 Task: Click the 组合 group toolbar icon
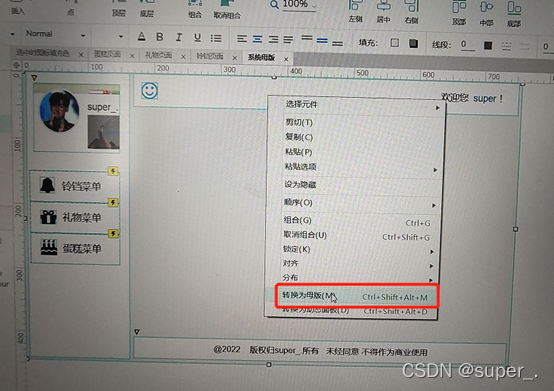click(x=195, y=3)
